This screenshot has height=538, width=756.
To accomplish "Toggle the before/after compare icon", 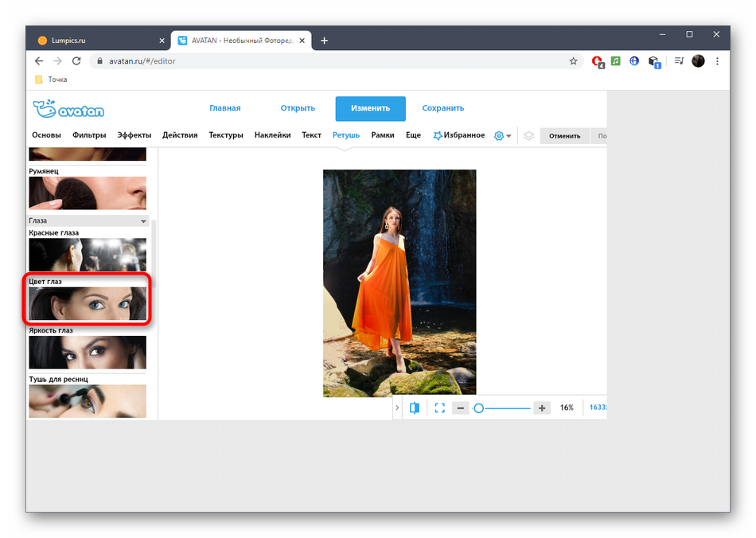I will (415, 407).
